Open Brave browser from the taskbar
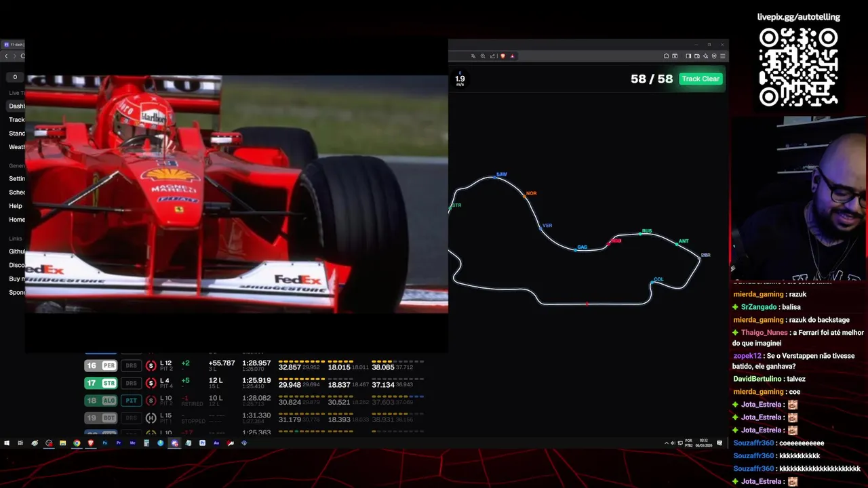This screenshot has height=488, width=868. tap(91, 443)
